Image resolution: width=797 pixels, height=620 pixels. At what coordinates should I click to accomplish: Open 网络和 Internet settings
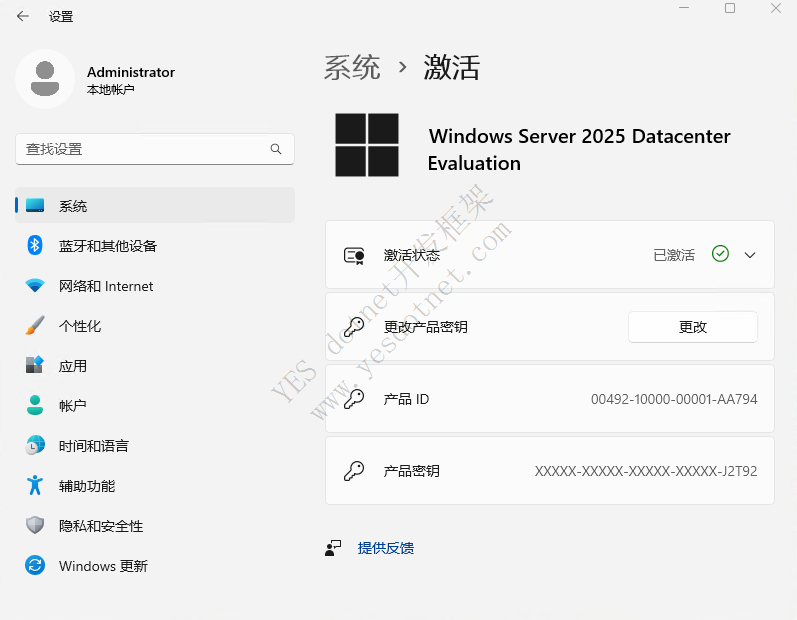(x=155, y=286)
